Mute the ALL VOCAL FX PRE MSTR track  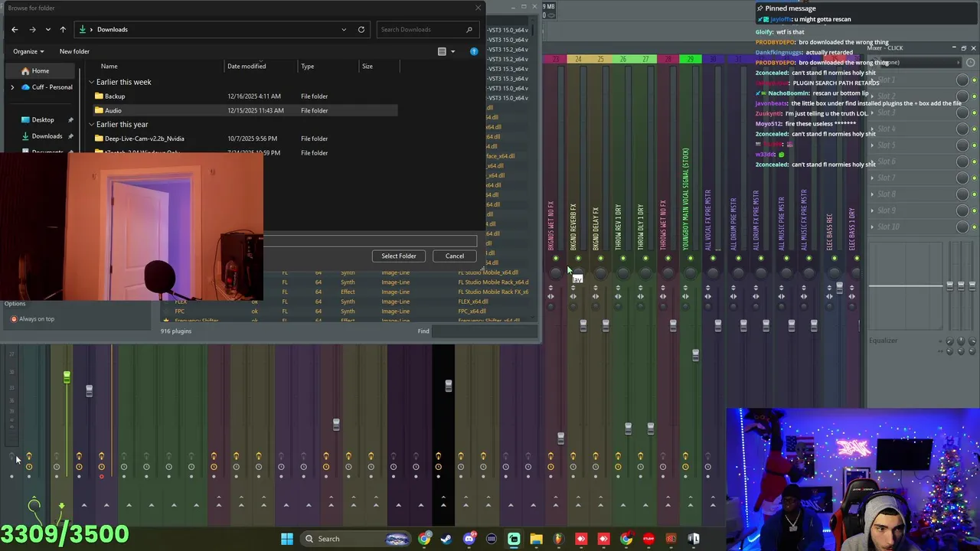(714, 258)
